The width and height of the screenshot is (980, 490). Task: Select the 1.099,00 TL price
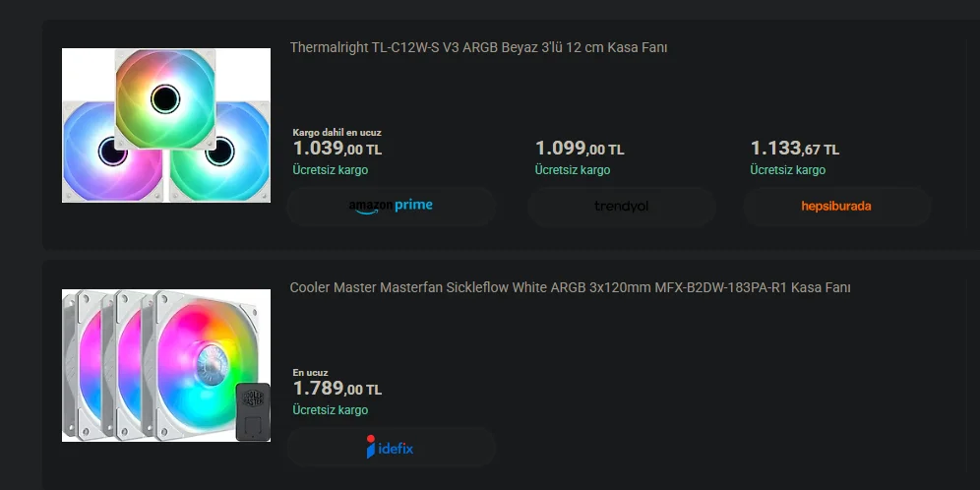pyautogui.click(x=580, y=149)
